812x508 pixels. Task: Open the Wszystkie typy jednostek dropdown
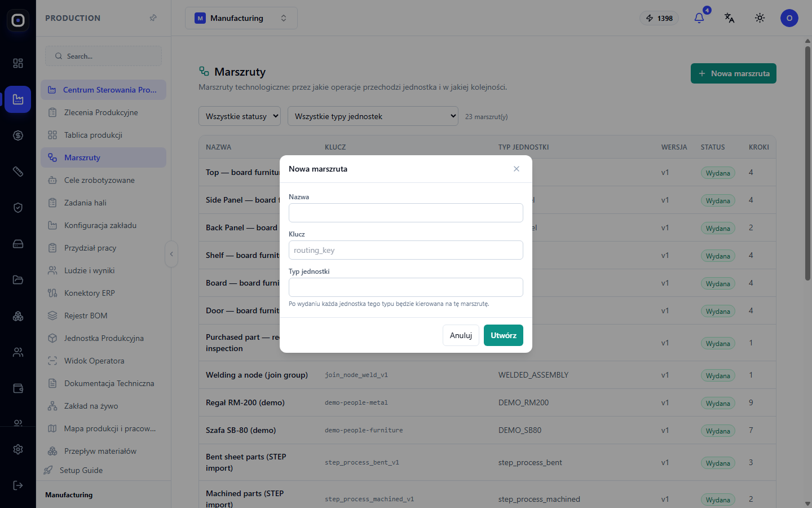pyautogui.click(x=373, y=116)
